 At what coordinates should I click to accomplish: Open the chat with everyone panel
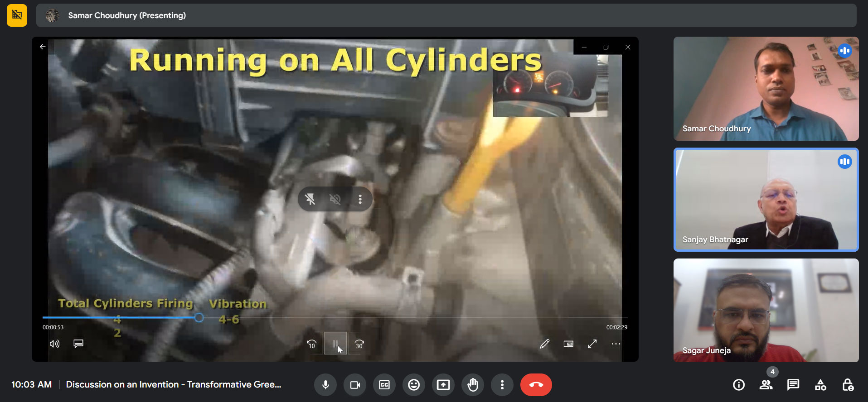[793, 385]
